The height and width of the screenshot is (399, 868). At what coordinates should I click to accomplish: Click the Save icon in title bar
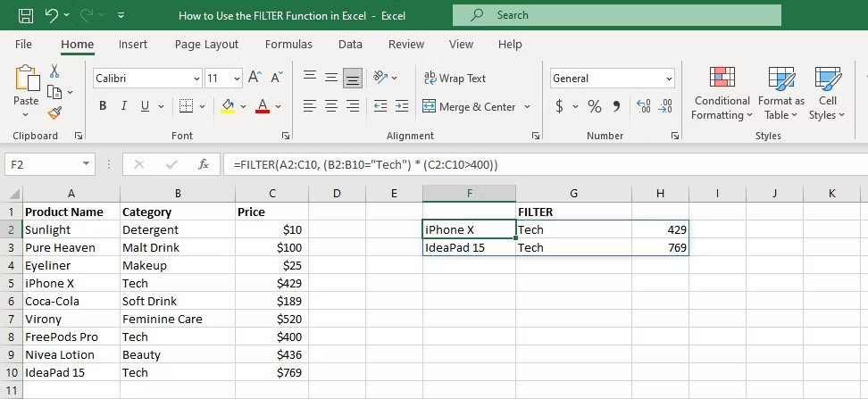click(x=26, y=15)
